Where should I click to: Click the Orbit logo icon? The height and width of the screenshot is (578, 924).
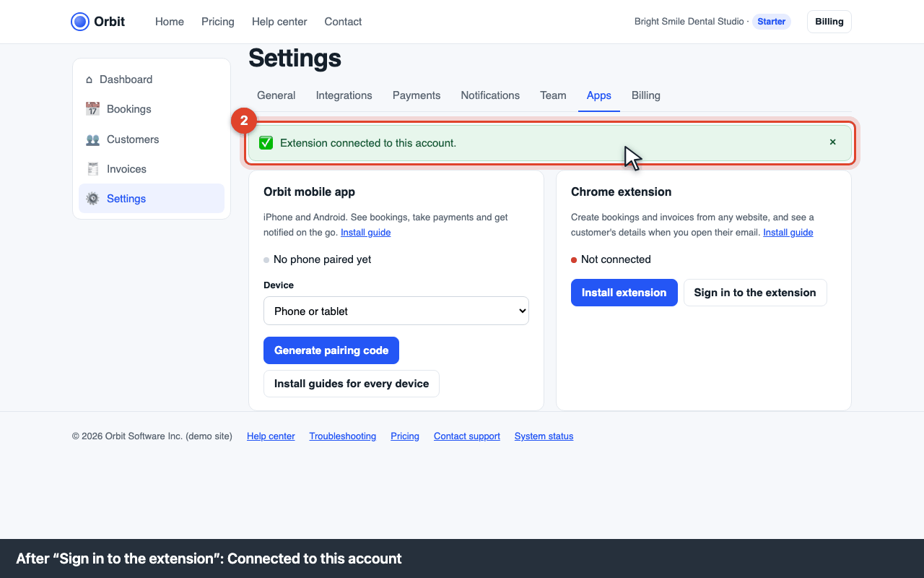[x=80, y=22]
